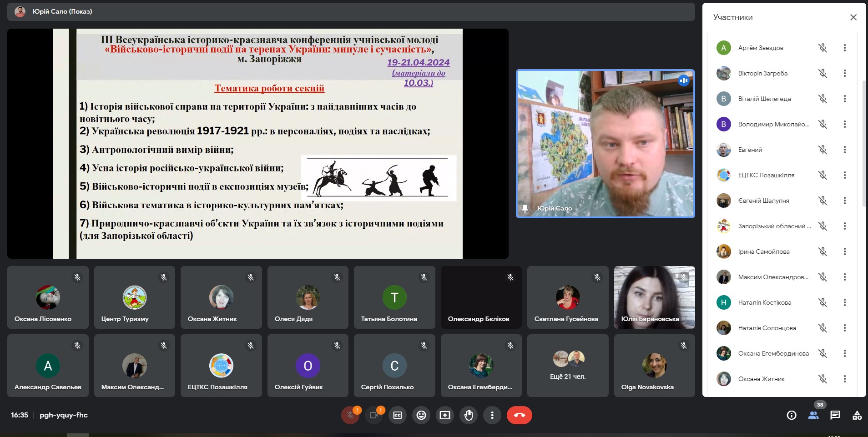The width and height of the screenshot is (868, 437).
Task: Click the participants list scrollbar
Action: pyautogui.click(x=864, y=143)
